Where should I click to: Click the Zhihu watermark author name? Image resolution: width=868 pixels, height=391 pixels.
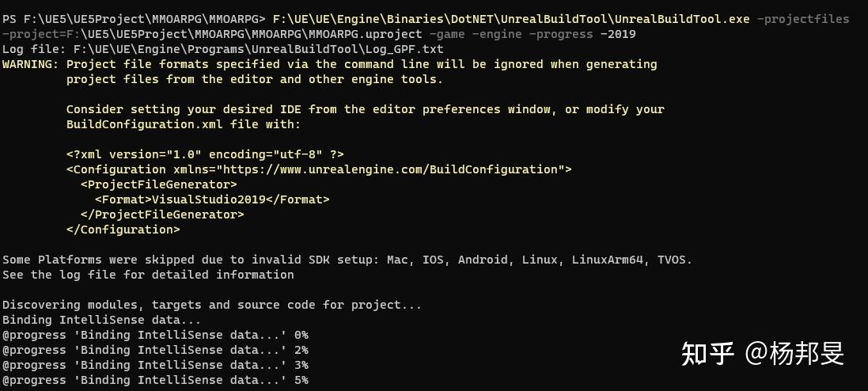coord(795,354)
